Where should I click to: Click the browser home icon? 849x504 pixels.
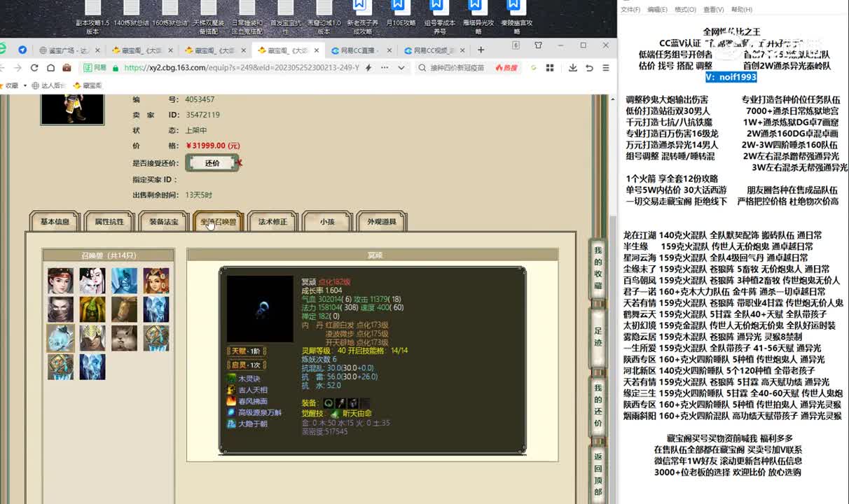50,68
